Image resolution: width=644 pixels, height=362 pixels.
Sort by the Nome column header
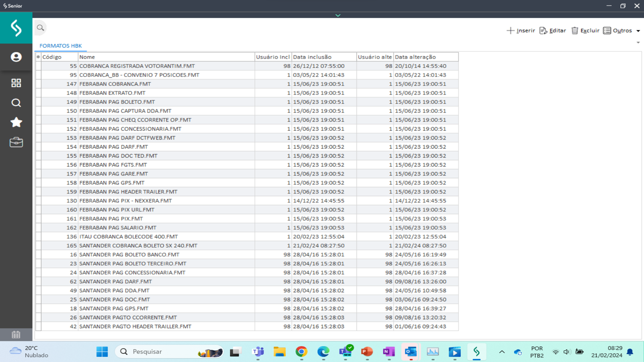click(166, 57)
